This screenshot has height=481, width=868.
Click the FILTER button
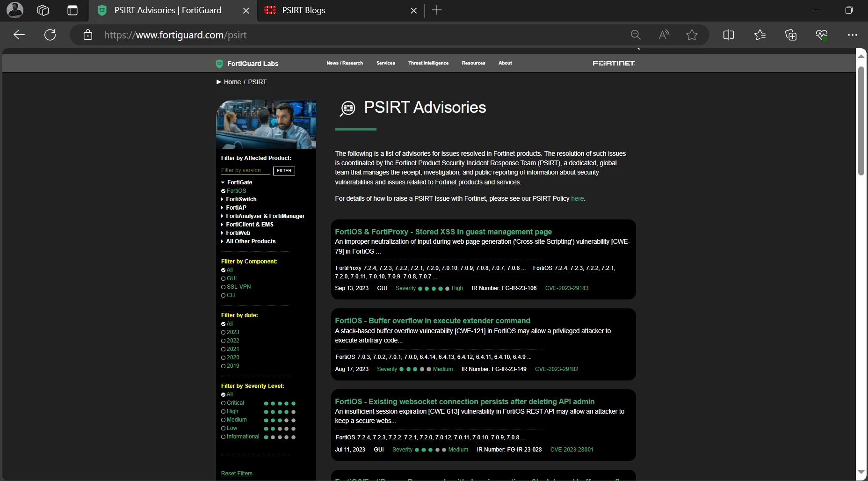[284, 171]
